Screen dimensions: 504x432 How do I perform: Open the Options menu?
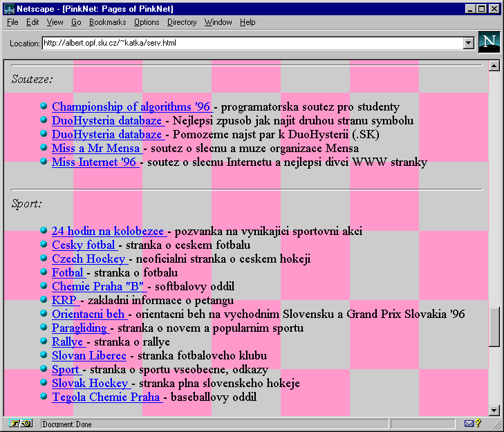(147, 22)
